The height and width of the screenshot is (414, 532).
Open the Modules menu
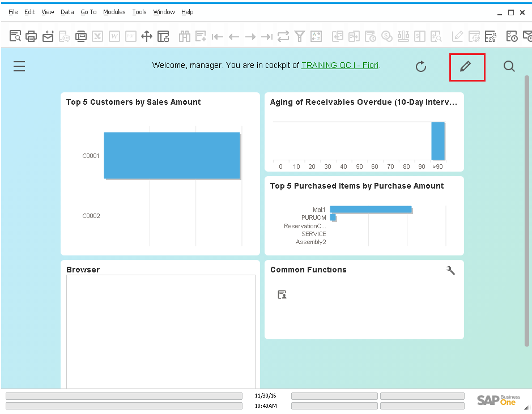[114, 12]
